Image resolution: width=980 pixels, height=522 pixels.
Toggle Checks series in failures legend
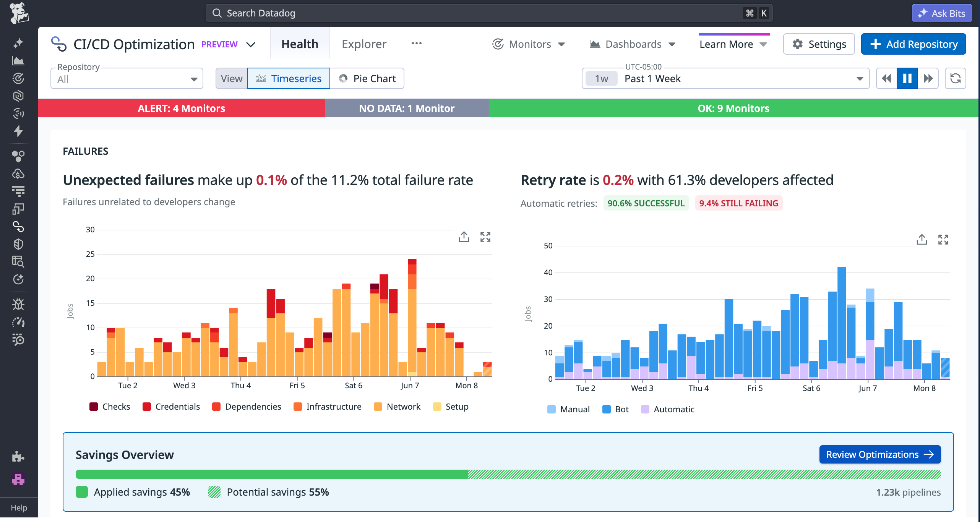pyautogui.click(x=110, y=407)
